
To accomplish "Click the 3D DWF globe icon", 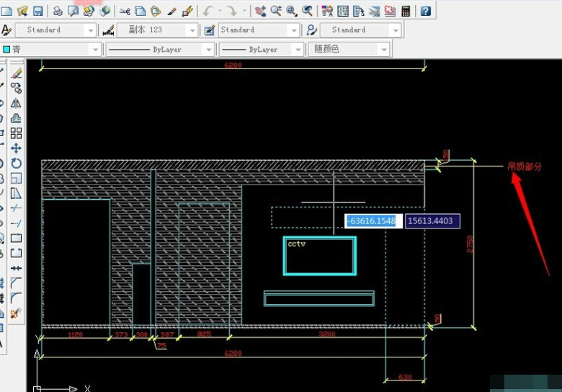I will (x=105, y=11).
